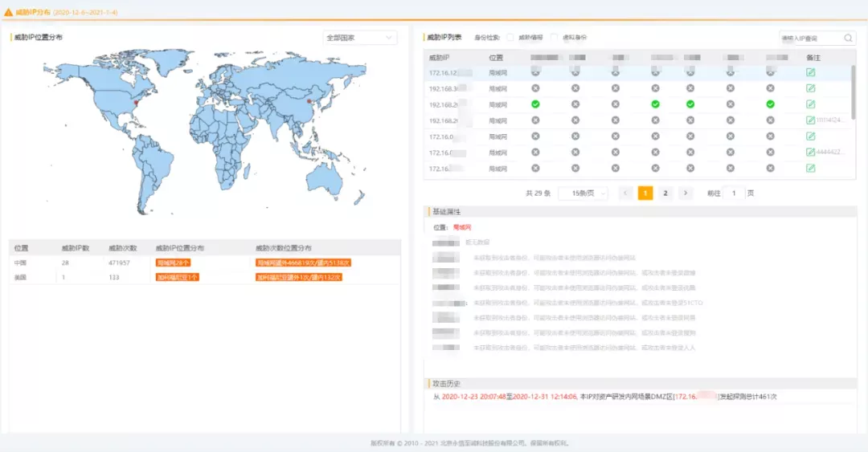The width and height of the screenshot is (868, 452).
Task: Click the rightmost green check in the 192.168.2 row
Action: pyautogui.click(x=770, y=104)
